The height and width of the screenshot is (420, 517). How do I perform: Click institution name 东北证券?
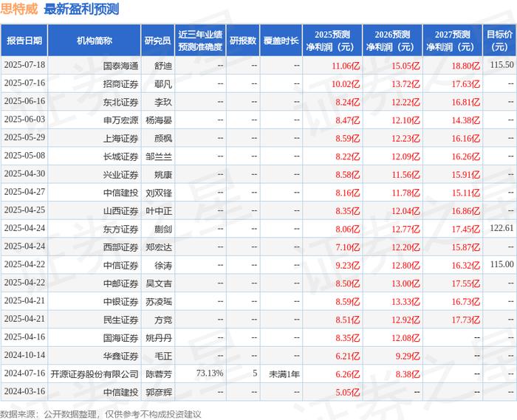120,102
